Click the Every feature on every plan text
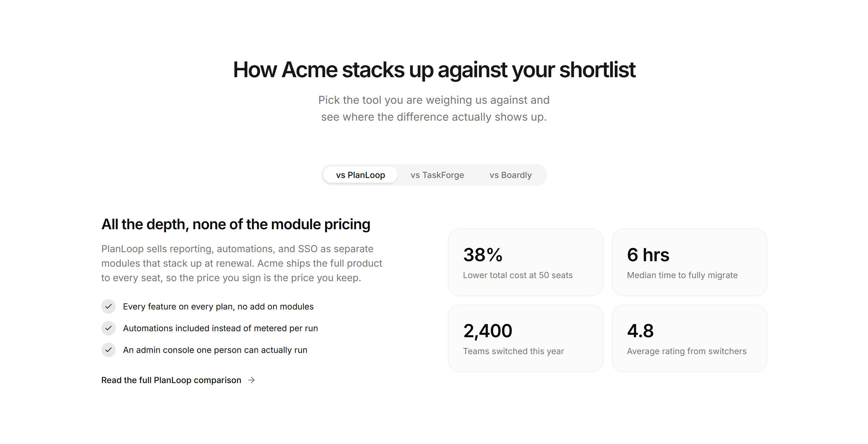Screen dimensions: 868x444 click(218, 306)
